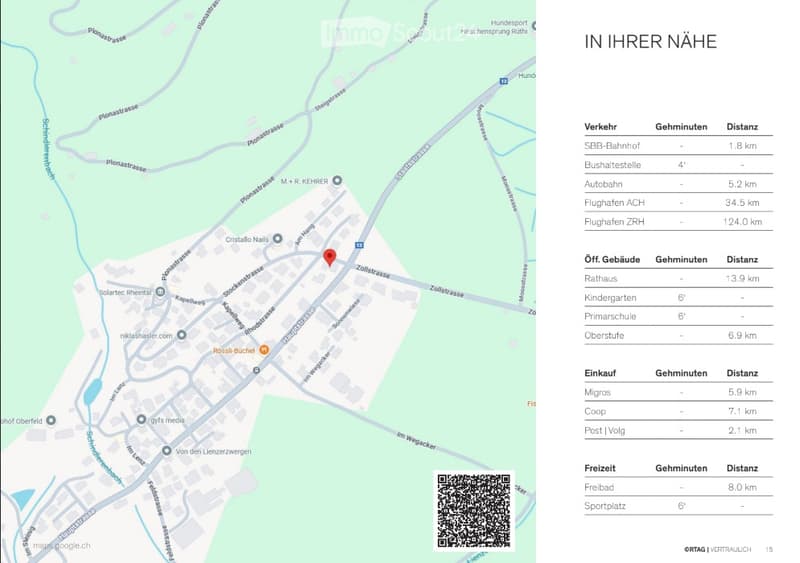
Task: Click the Sportplatz row label
Action: click(x=605, y=506)
